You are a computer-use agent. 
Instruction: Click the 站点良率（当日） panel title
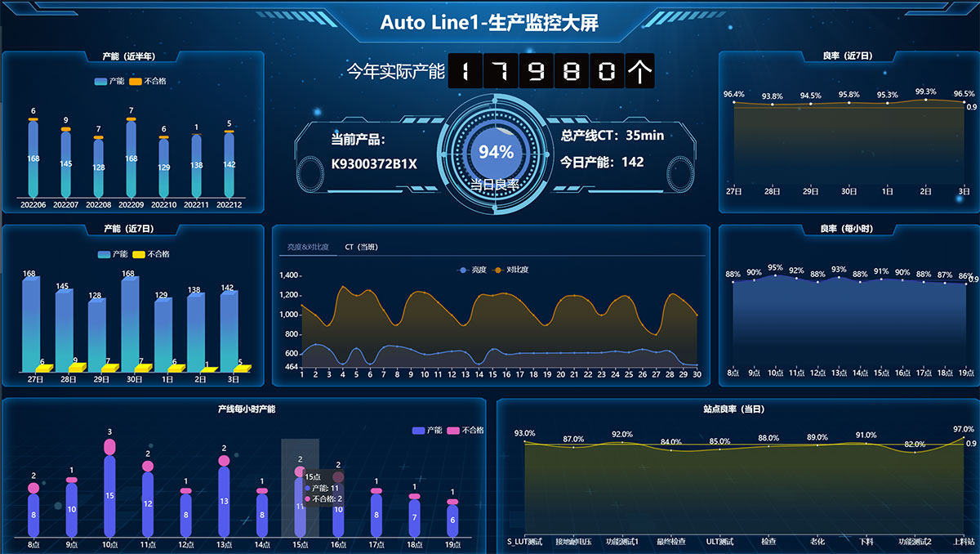[733, 409]
